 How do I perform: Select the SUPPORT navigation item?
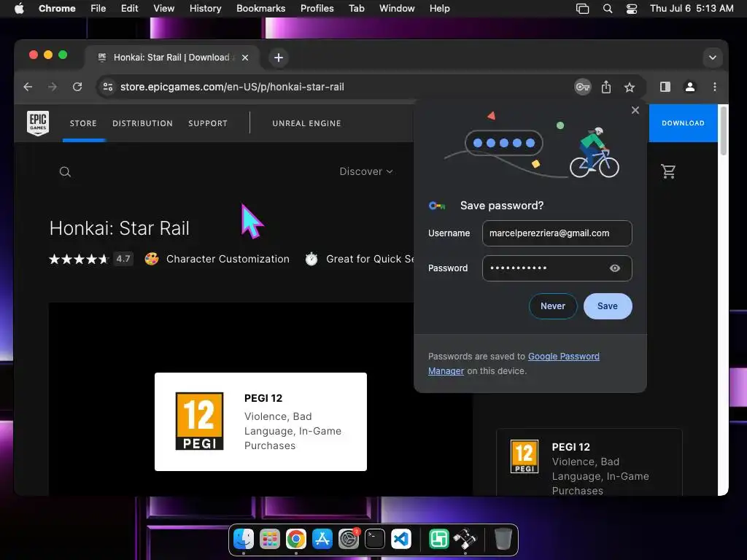208,123
